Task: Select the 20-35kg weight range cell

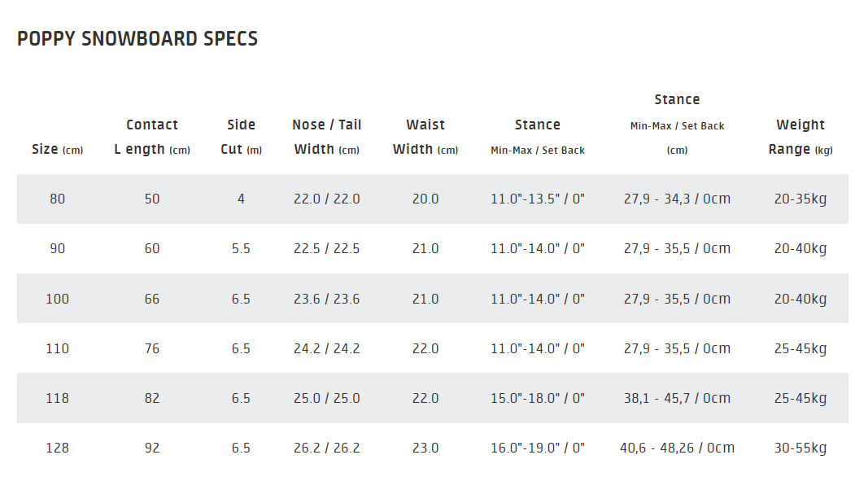Action: 800,199
